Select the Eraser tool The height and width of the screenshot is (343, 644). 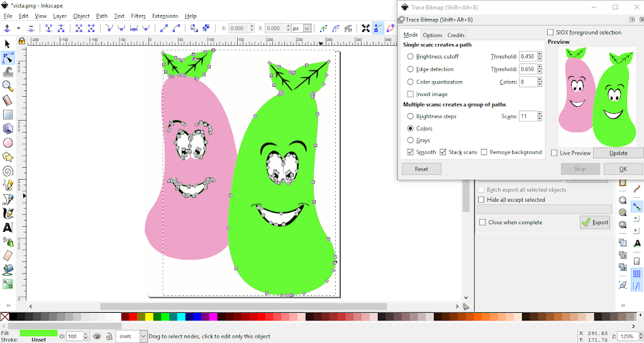[8, 256]
